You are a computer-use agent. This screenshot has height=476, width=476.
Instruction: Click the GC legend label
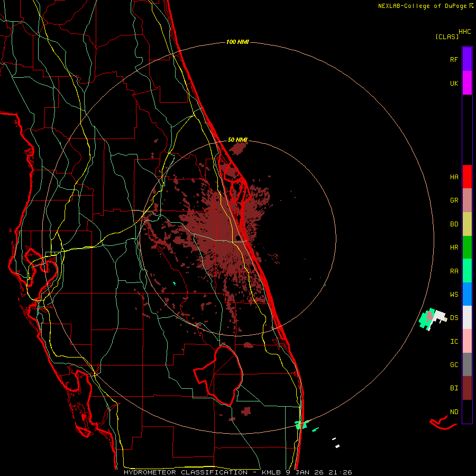click(454, 364)
